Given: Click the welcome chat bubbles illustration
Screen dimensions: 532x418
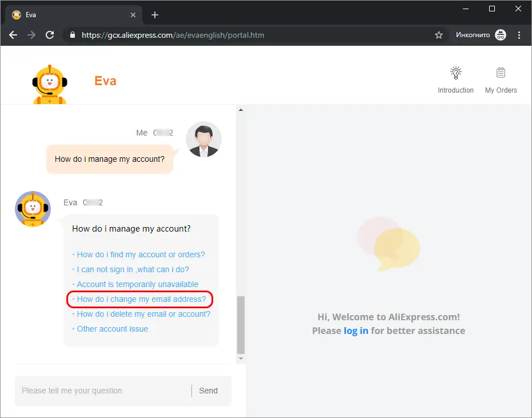Looking at the screenshot, I should [x=389, y=244].
